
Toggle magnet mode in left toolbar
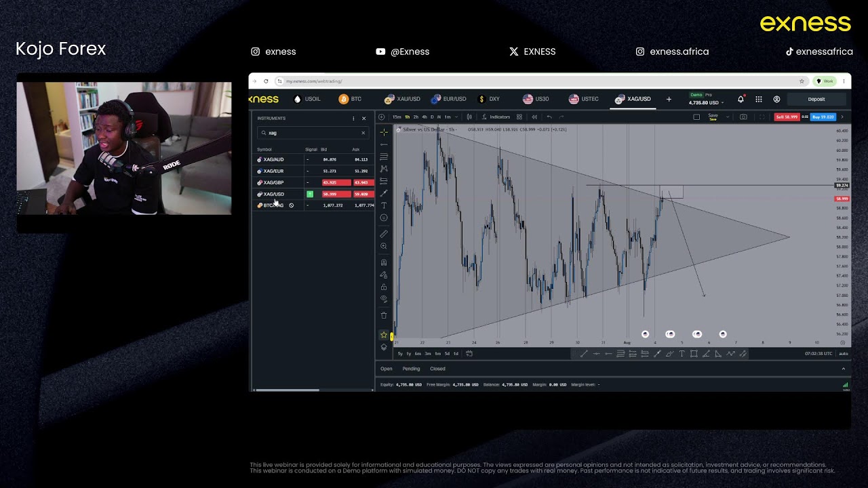384,262
